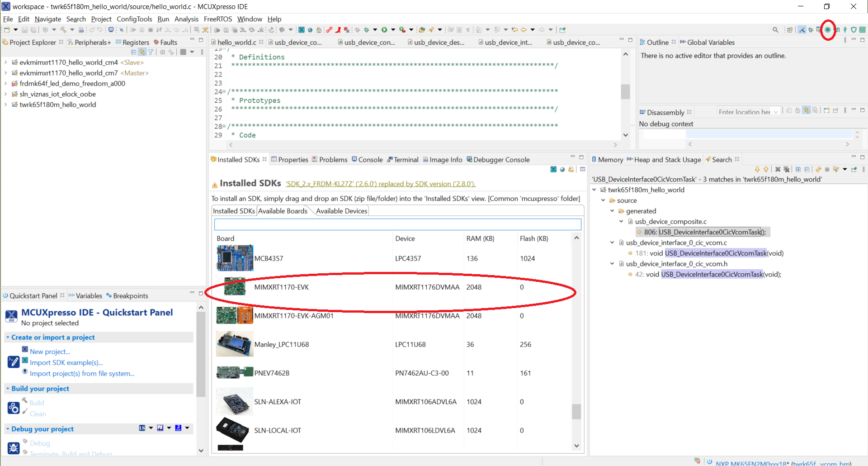This screenshot has height=466, width=868.
Task: Open the SDK version 2.8.0 replacement link
Action: pos(380,184)
